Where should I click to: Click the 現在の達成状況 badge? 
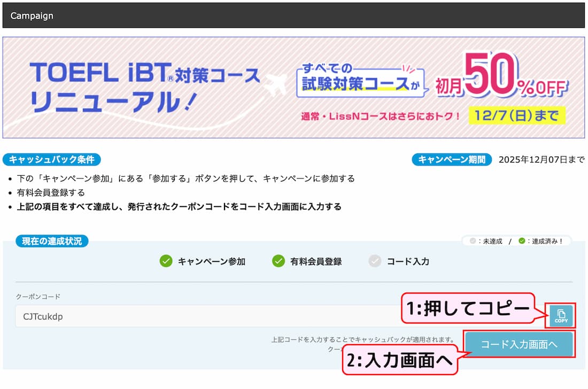pos(52,241)
